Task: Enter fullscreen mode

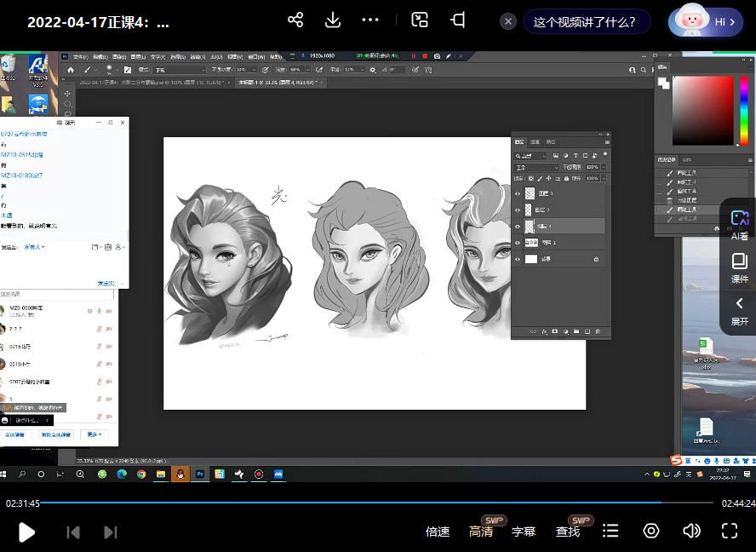Action: [x=730, y=532]
